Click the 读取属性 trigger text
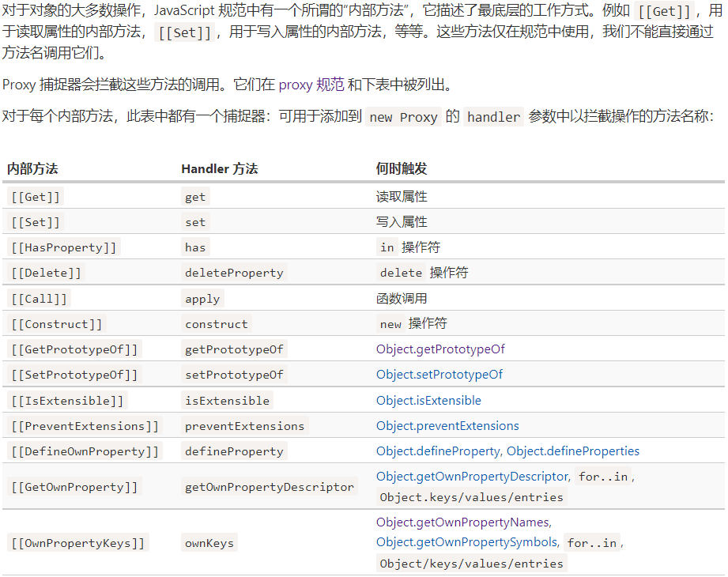728x577 pixels. (x=402, y=197)
